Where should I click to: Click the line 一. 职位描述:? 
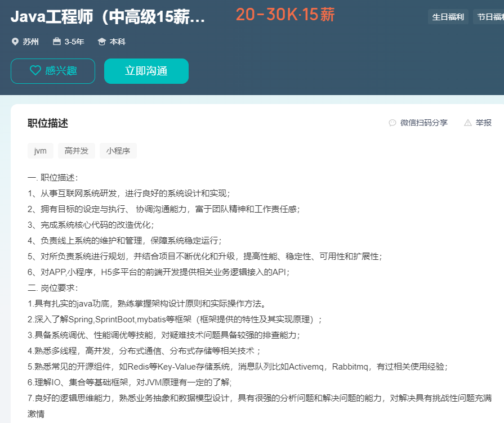(x=53, y=178)
